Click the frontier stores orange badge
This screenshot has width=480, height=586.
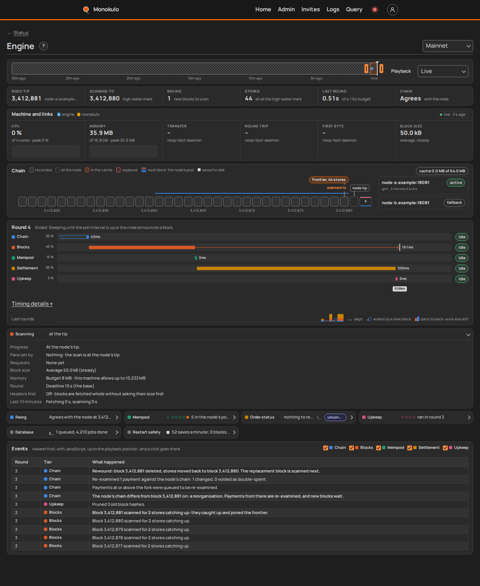329,180
